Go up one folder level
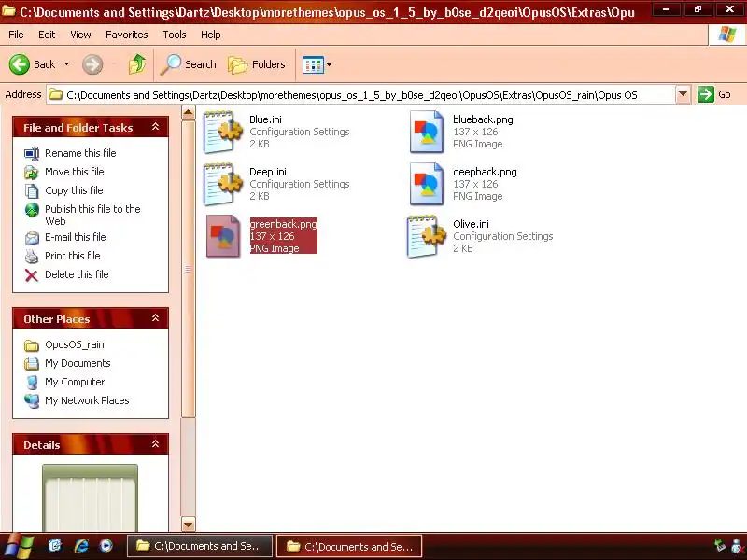This screenshot has height=560, width=747. 137,64
